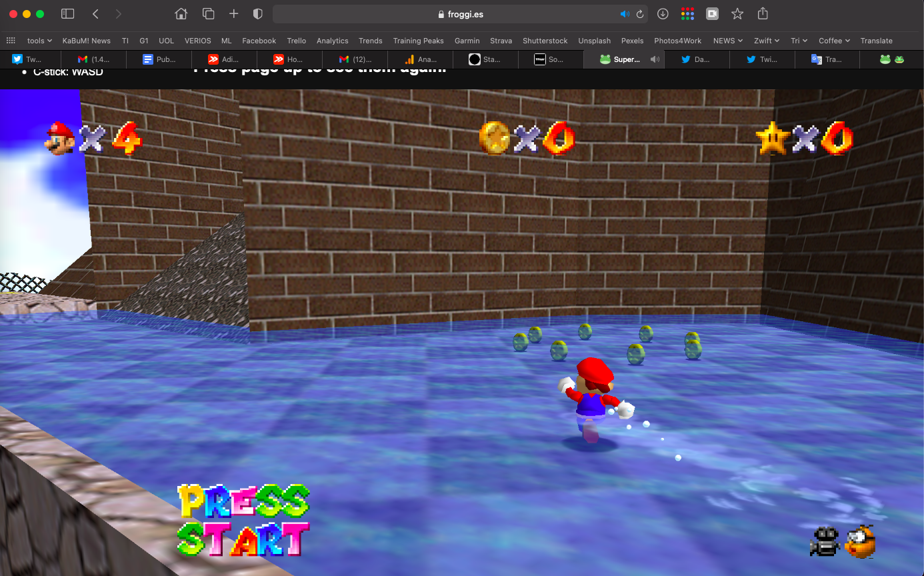
Task: Open the Unsplash bookmark
Action: [595, 41]
